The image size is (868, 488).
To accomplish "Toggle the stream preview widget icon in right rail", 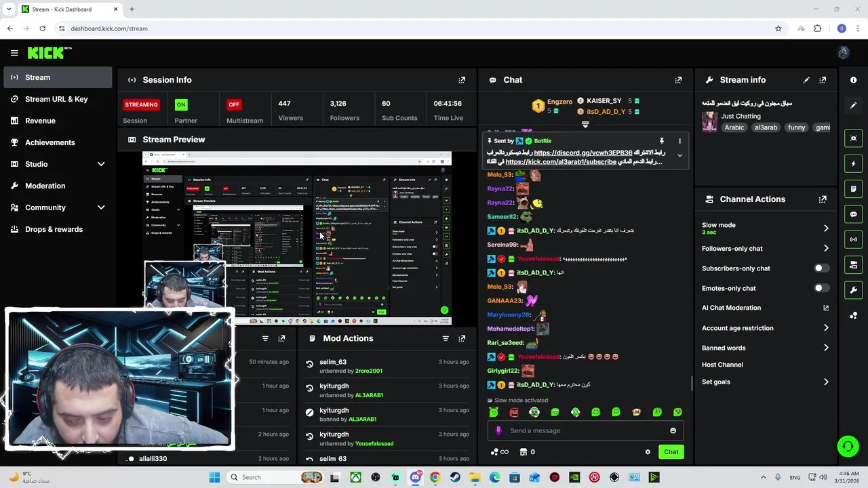I will click(x=853, y=138).
